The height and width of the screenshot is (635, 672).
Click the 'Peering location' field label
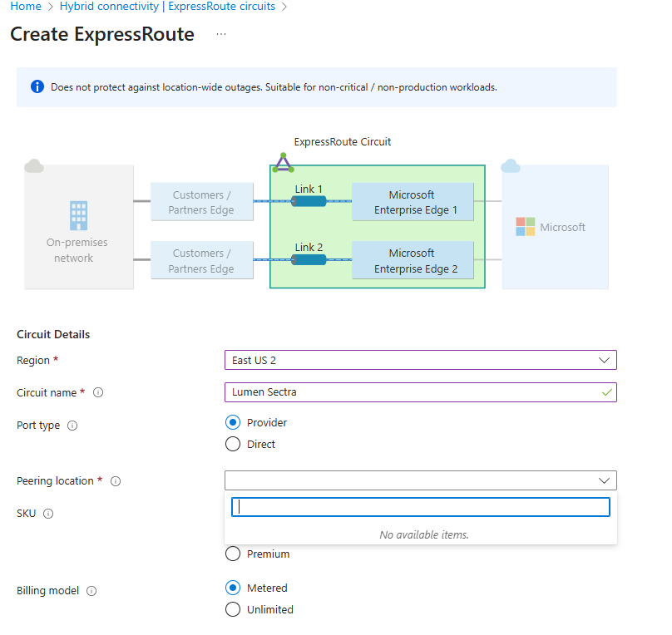pos(55,481)
